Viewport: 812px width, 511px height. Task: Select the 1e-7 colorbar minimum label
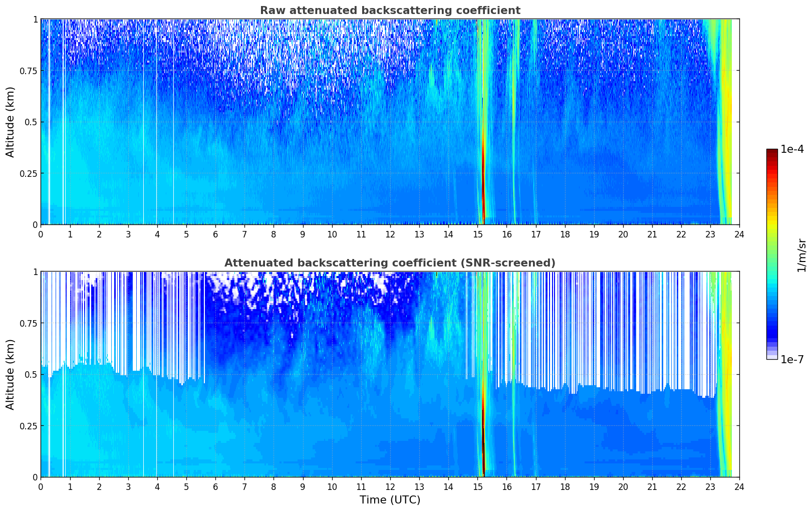click(791, 359)
